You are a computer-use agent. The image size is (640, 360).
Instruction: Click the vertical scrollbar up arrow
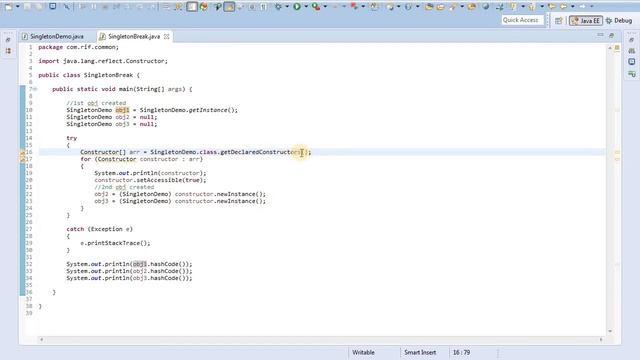(x=610, y=48)
